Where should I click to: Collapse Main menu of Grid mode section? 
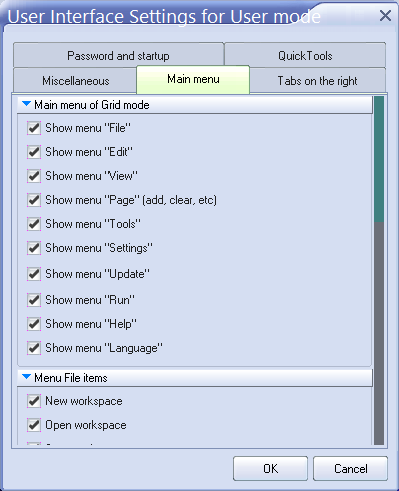(x=26, y=104)
